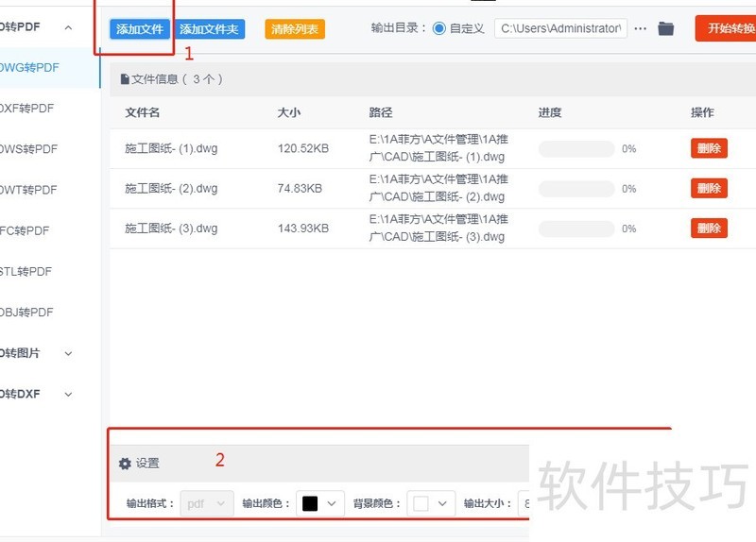Click the path of 施工图纸- (1).dwg
The height and width of the screenshot is (542, 756).
pyautogui.click(x=438, y=148)
